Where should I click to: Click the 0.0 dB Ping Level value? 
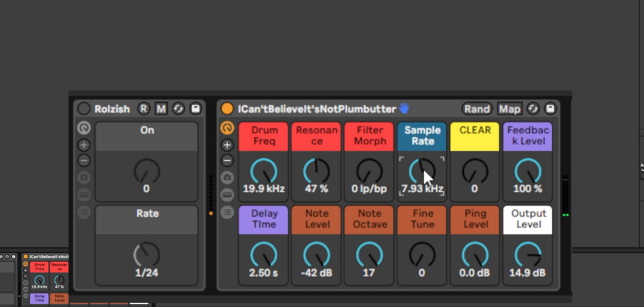pyautogui.click(x=475, y=273)
